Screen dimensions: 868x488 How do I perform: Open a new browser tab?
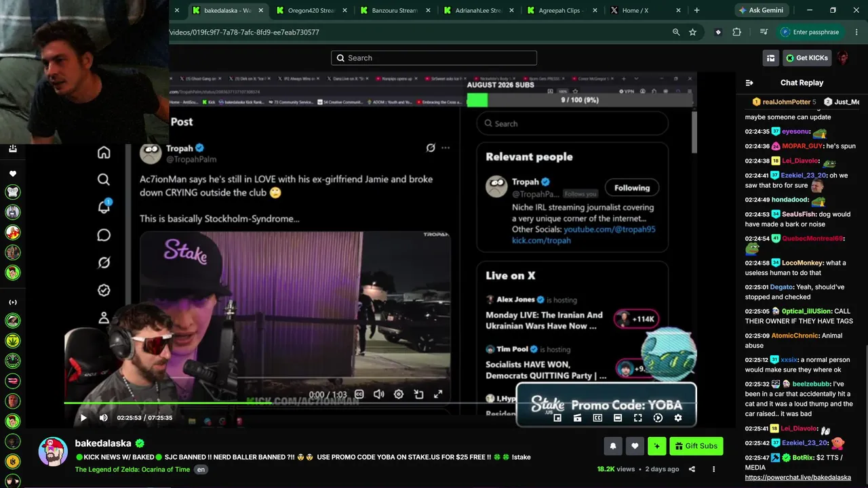[x=696, y=10]
